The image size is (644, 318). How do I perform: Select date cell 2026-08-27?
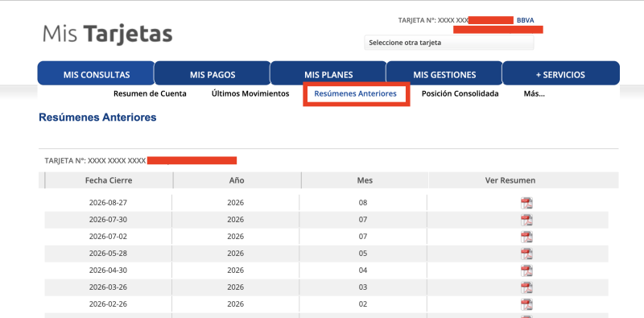click(x=108, y=203)
